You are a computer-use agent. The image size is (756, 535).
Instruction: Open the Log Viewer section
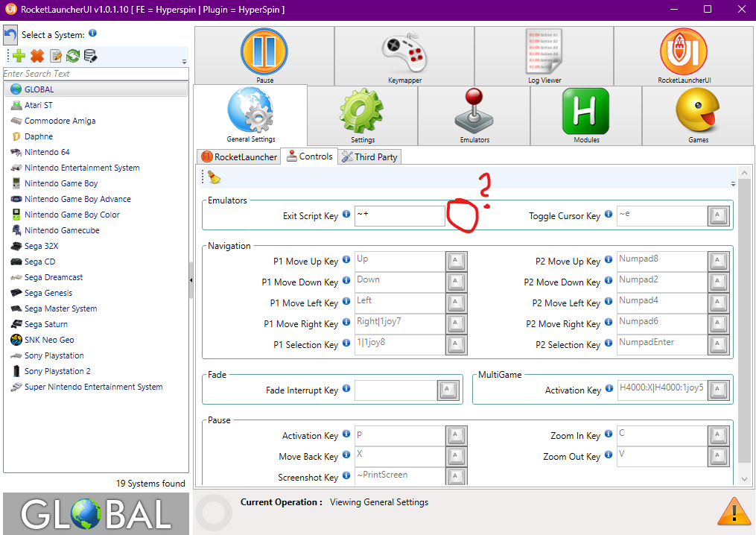coord(544,56)
